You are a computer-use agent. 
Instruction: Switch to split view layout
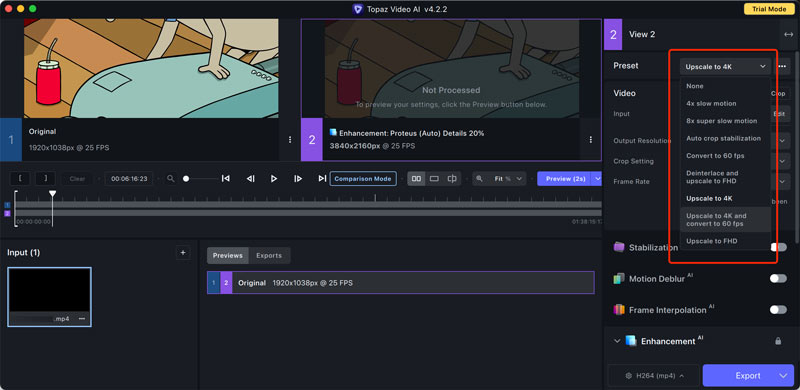tap(452, 179)
